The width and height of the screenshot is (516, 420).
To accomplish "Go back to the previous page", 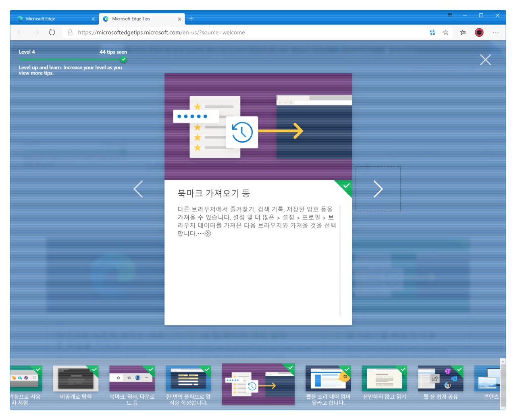I will coord(20,32).
